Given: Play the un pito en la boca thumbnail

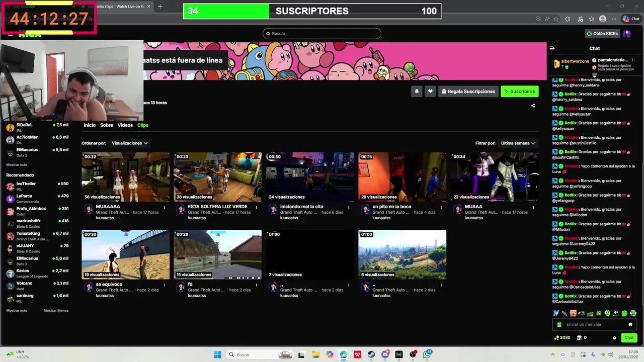Looking at the screenshot, I should [402, 177].
